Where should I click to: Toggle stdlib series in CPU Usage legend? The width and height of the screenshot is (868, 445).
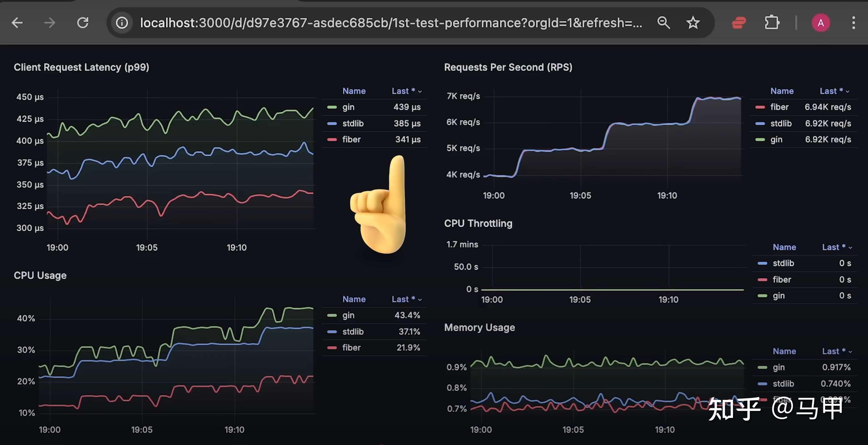coord(353,332)
